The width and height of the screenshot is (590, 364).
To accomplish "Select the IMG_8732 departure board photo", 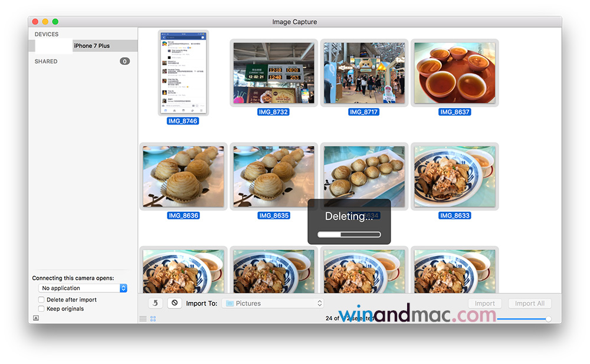I will coord(273,73).
